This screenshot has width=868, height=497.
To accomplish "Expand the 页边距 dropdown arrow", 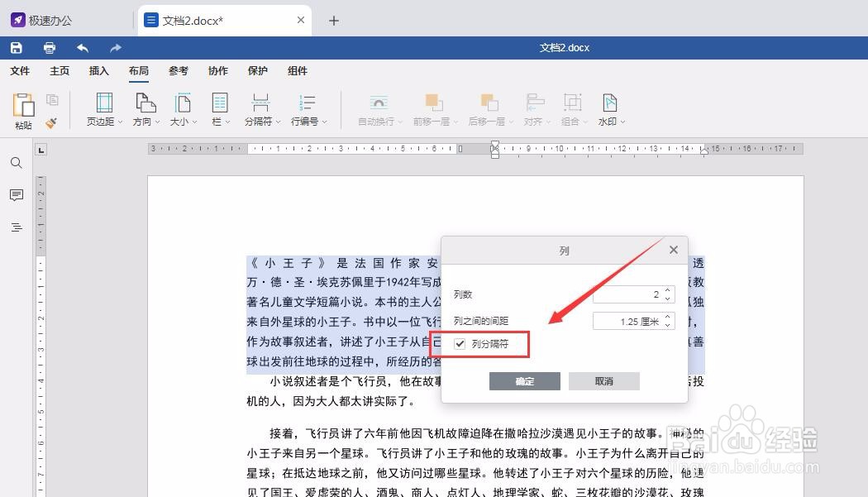I will (120, 122).
